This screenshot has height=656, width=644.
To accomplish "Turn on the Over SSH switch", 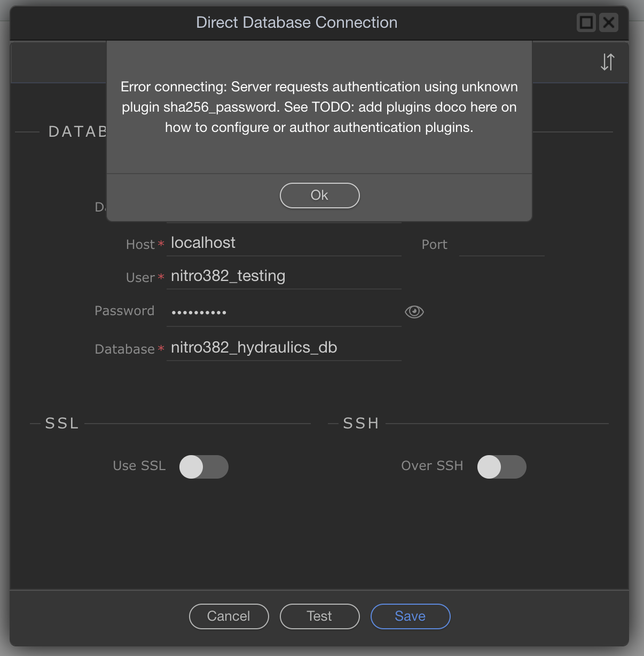I will (501, 466).
